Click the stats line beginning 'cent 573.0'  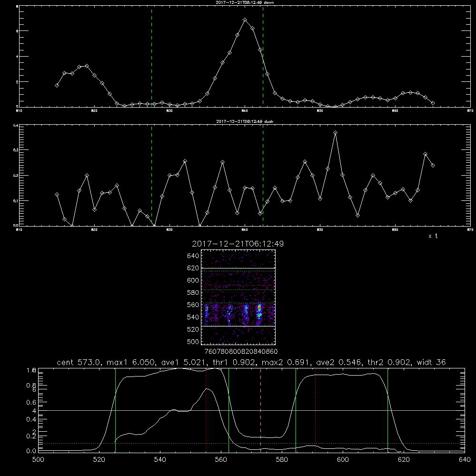pyautogui.click(x=251, y=362)
